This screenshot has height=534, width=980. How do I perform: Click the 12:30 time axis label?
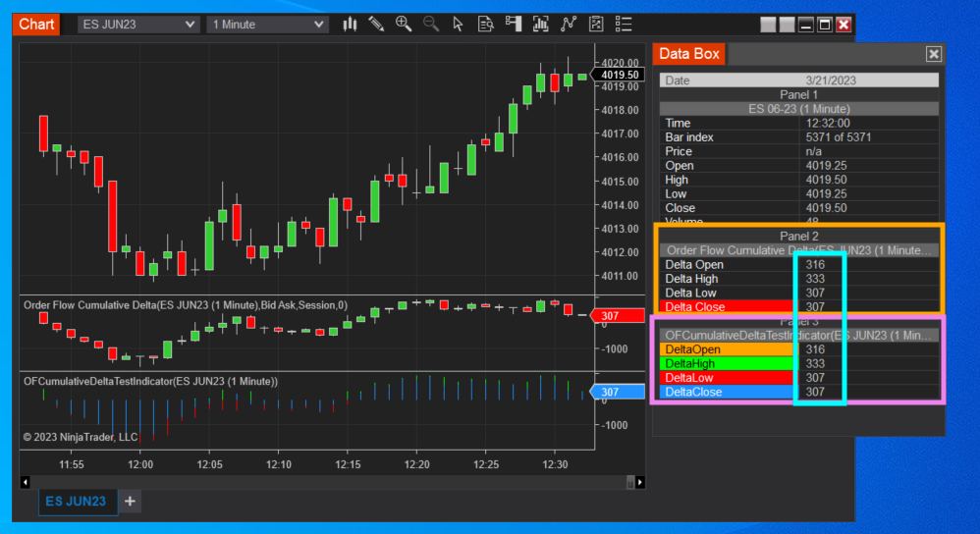[x=555, y=464]
